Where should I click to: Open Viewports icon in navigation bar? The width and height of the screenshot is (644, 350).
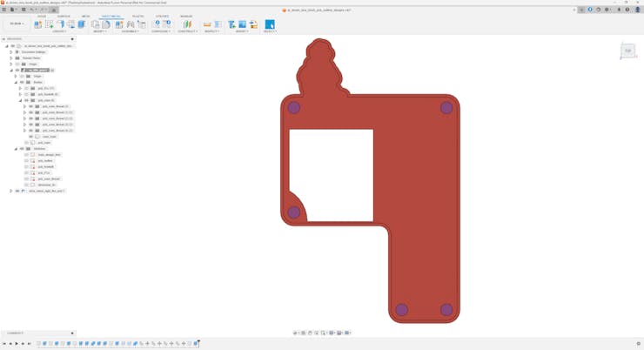[348, 333]
